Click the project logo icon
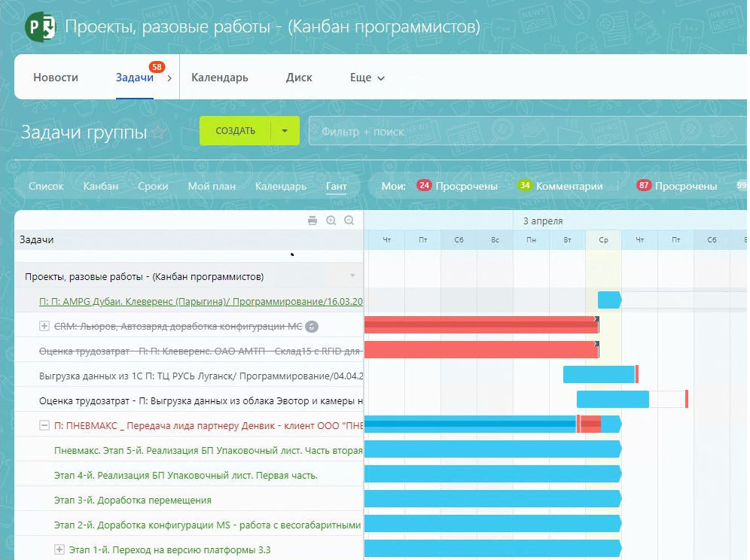The height and width of the screenshot is (560, 750). [40, 27]
